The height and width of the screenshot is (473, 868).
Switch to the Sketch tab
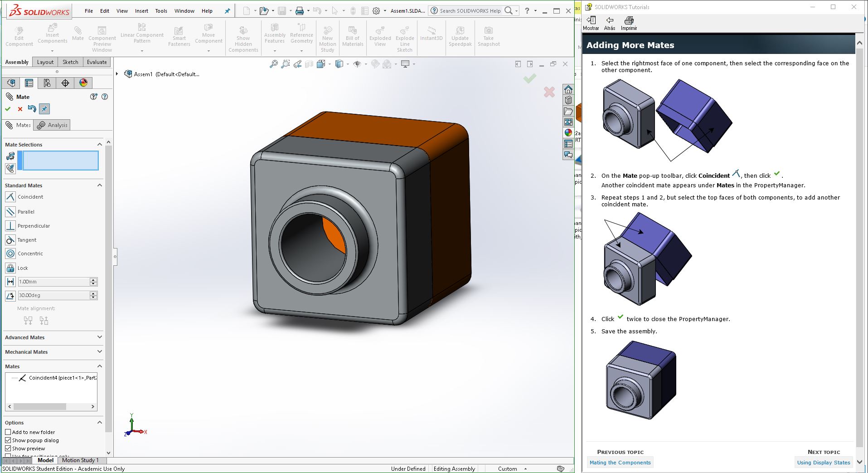click(70, 62)
